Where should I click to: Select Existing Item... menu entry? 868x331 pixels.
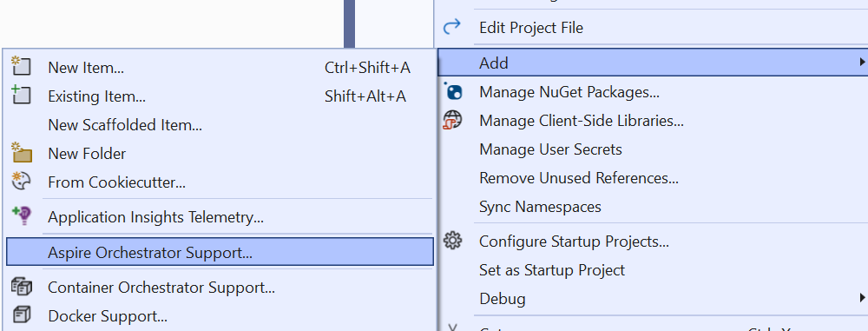[220, 96]
